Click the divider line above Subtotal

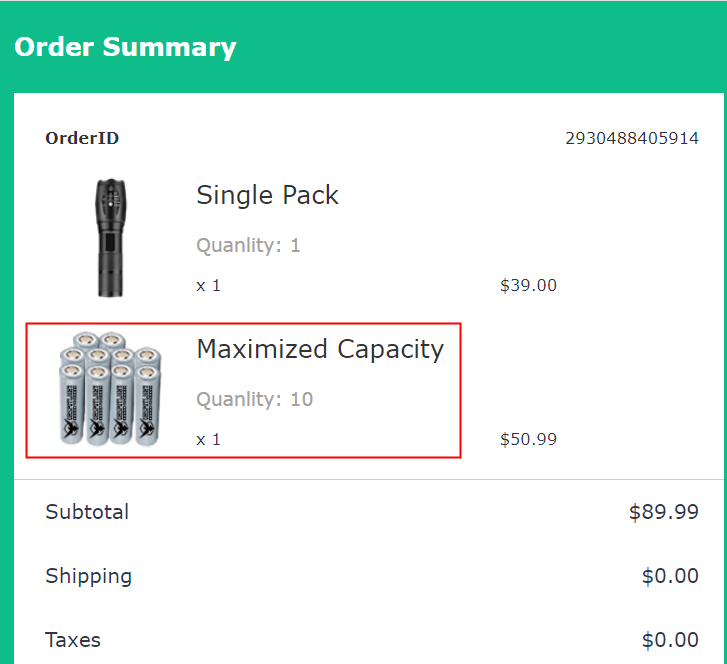coord(368,480)
